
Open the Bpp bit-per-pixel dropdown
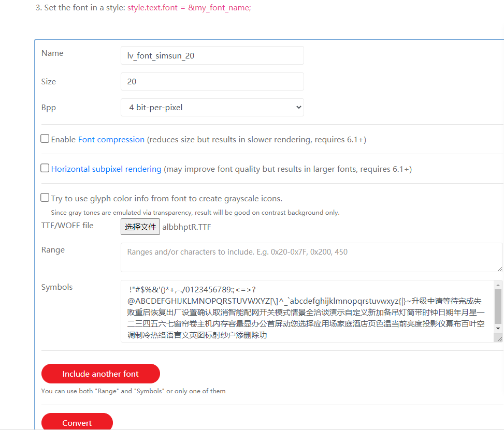click(x=212, y=108)
